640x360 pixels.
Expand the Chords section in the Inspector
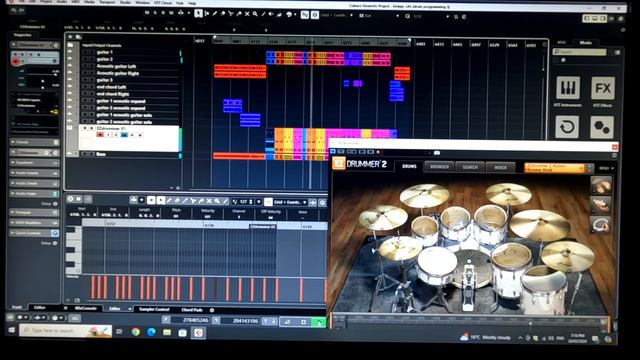34,142
